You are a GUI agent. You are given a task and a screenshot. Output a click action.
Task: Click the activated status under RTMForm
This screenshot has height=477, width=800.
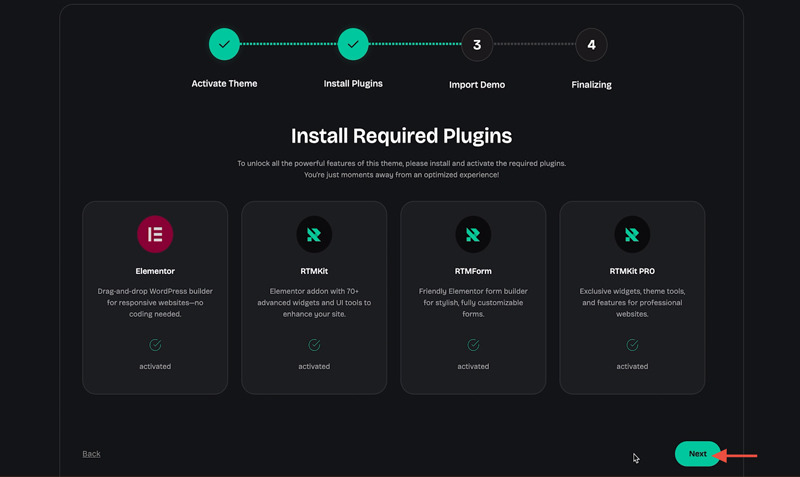473,366
